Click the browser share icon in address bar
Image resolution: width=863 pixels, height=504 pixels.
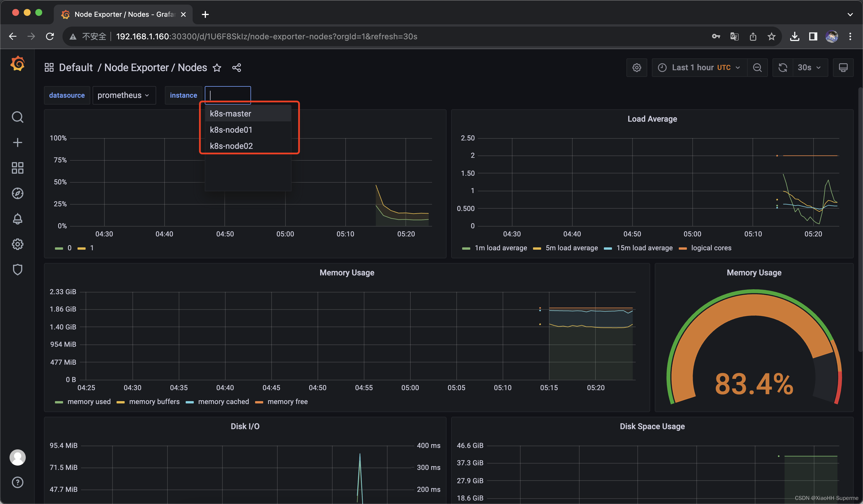pos(753,36)
